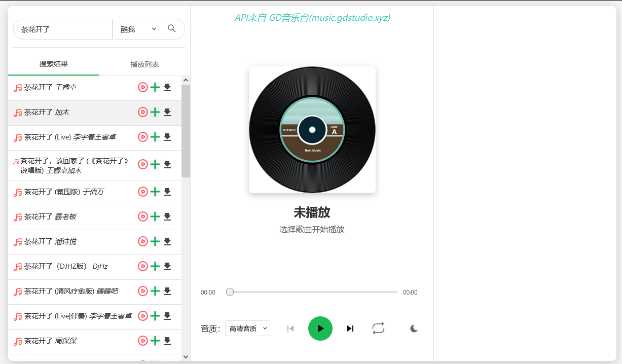Switch to the 播放列表 tab

point(144,64)
